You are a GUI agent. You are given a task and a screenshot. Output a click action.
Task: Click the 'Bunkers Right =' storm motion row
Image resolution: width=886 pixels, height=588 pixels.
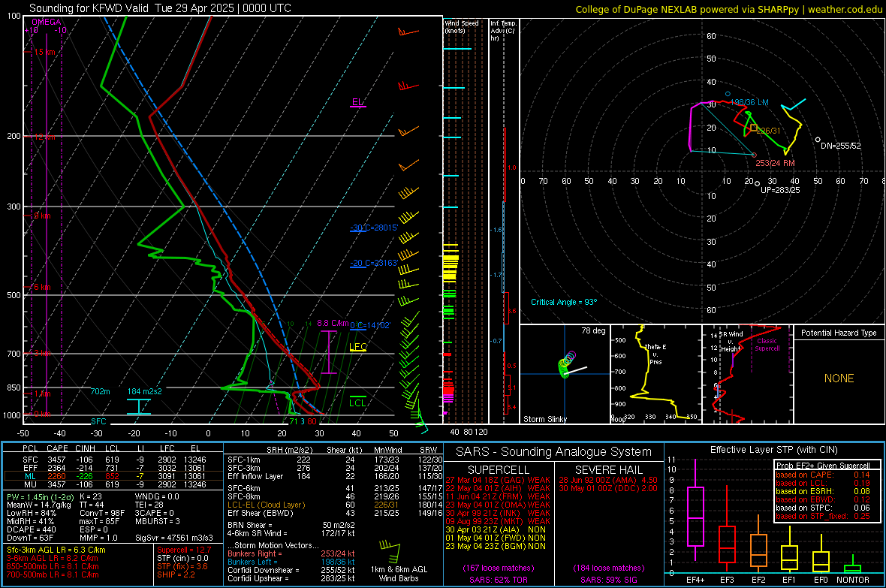[x=291, y=553]
